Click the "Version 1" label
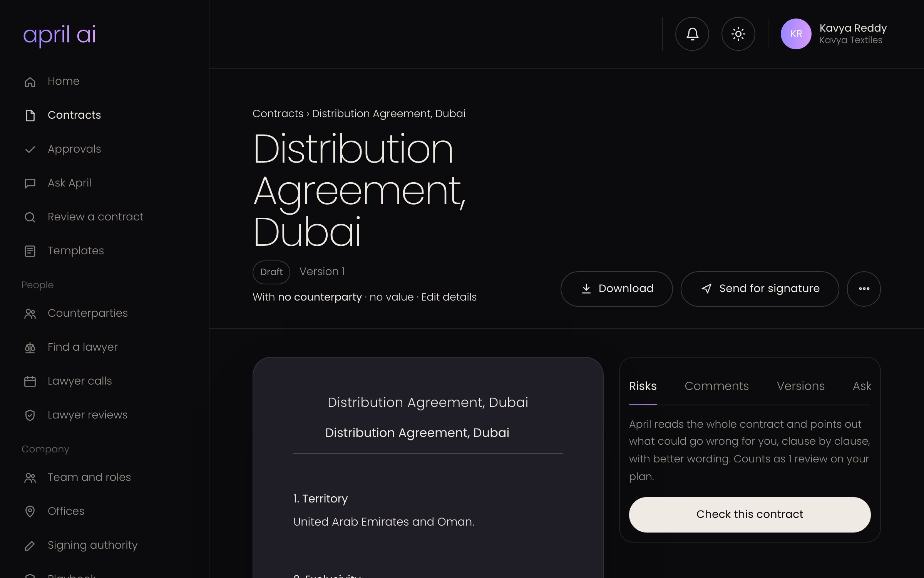This screenshot has width=924, height=578. pos(322,272)
